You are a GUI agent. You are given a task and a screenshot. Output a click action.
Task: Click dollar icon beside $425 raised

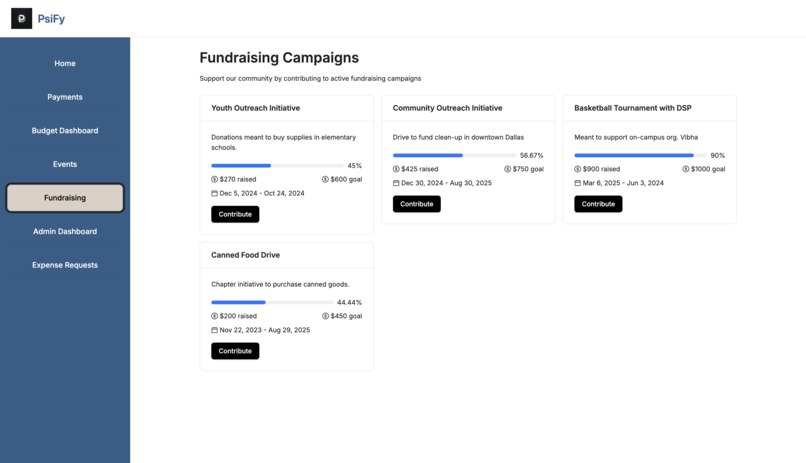tap(396, 169)
